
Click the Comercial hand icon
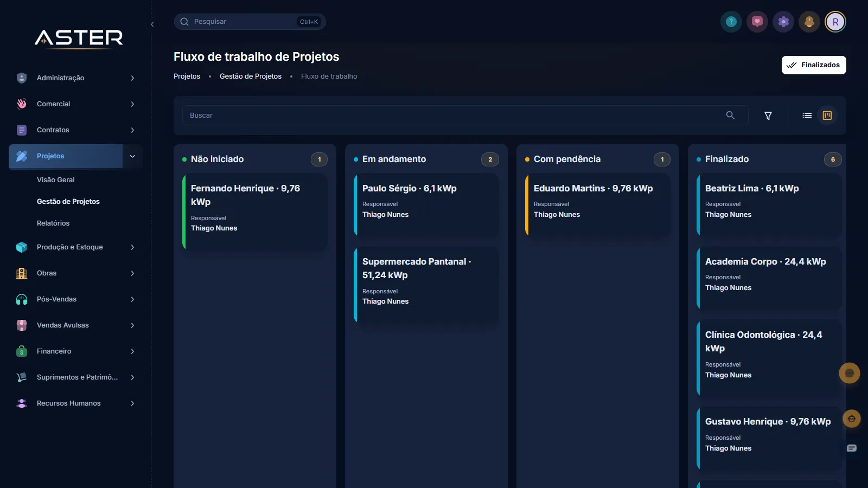[22, 104]
